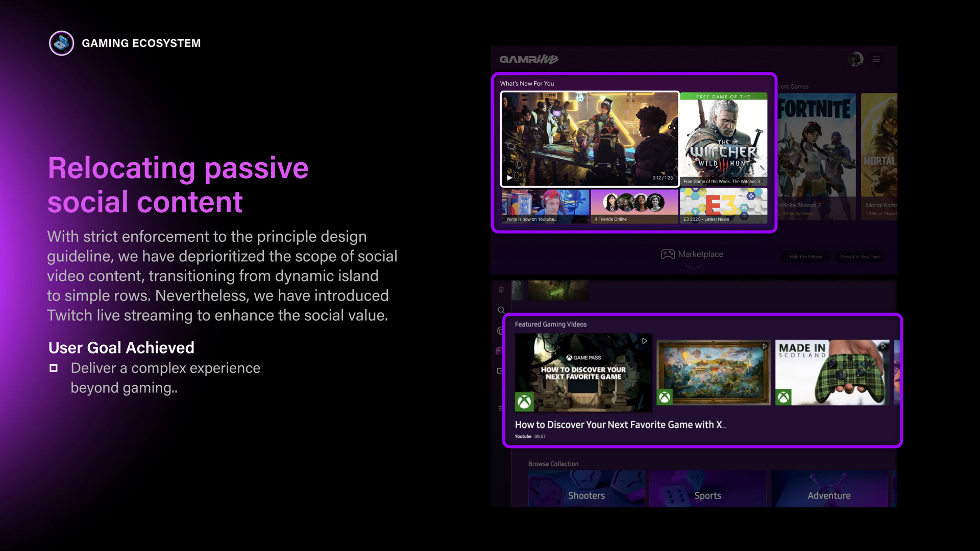980x551 pixels.
Task: Click the 0:12 / 1:23 video timestamp
Action: pyautogui.click(x=663, y=178)
